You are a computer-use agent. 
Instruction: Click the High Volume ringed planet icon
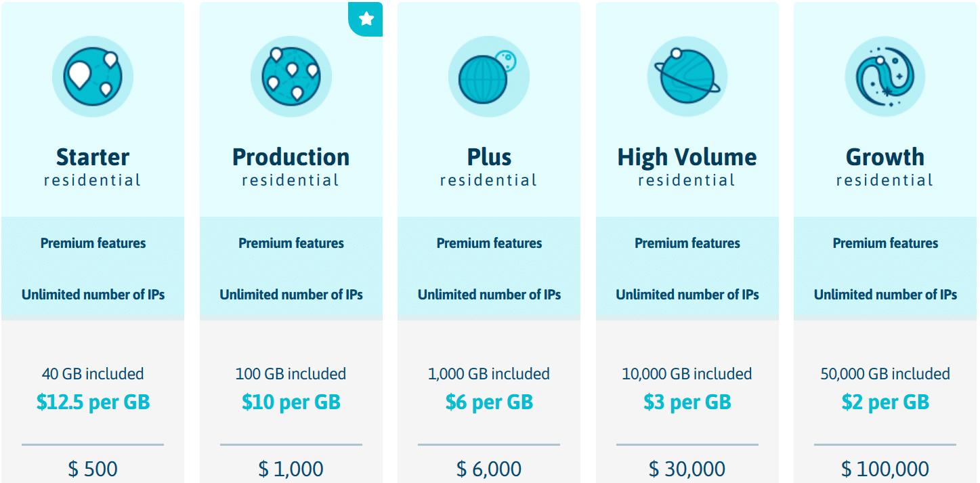point(687,77)
